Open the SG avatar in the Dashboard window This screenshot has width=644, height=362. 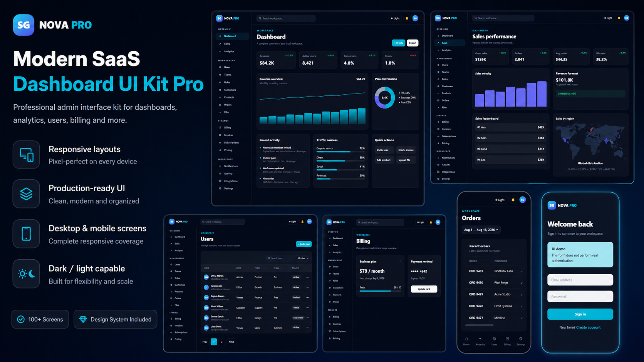[415, 18]
